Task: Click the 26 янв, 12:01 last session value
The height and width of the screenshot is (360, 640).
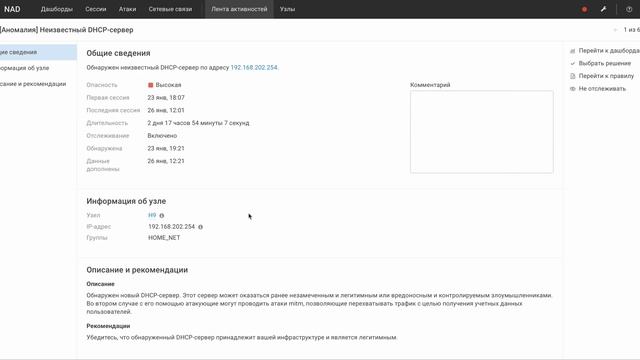Action: pyautogui.click(x=166, y=110)
